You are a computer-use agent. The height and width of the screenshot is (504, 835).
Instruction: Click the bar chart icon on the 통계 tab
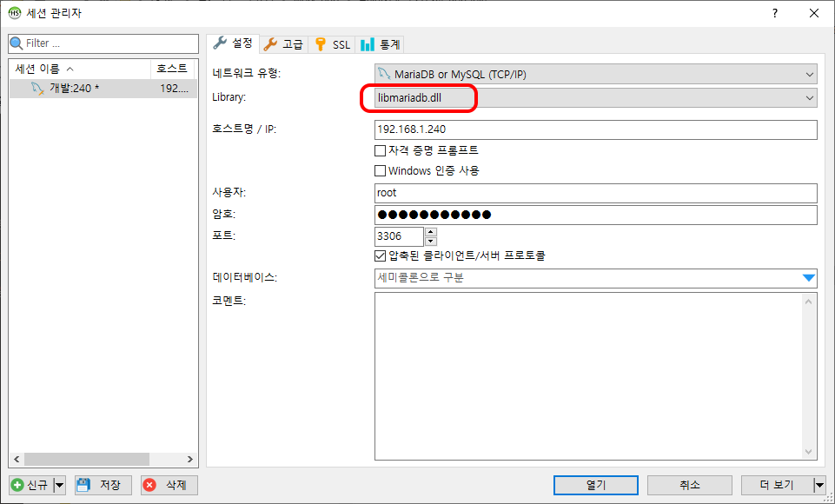point(368,43)
